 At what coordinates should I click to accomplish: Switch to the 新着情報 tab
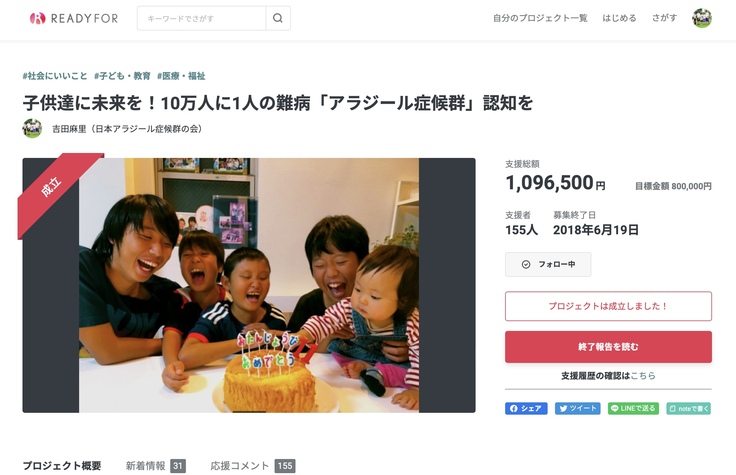point(155,466)
